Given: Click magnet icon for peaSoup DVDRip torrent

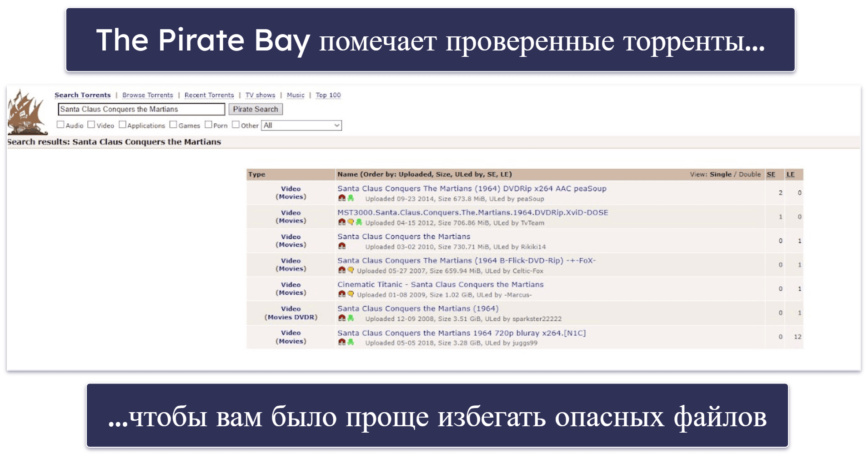Looking at the screenshot, I should (x=342, y=198).
